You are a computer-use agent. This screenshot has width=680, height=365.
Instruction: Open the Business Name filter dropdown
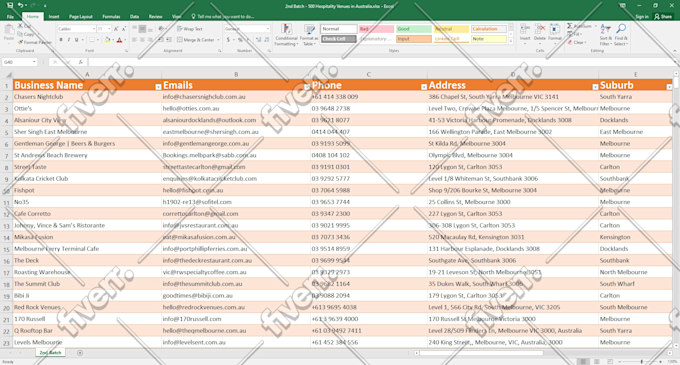[158, 87]
